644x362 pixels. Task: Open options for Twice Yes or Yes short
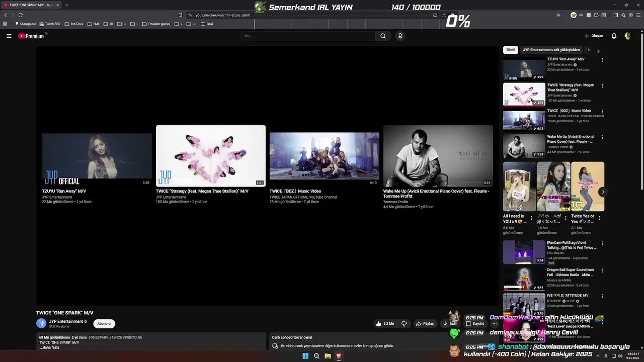coord(599,218)
